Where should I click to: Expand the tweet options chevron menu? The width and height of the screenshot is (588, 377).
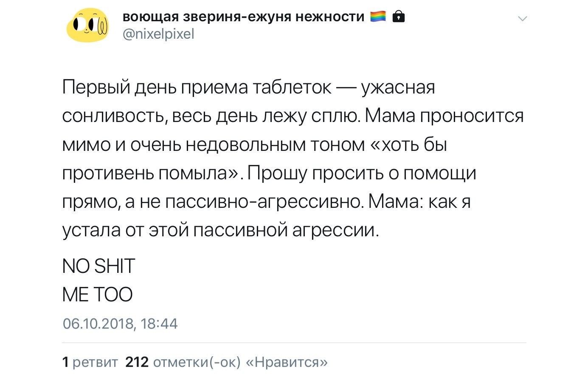[x=523, y=19]
